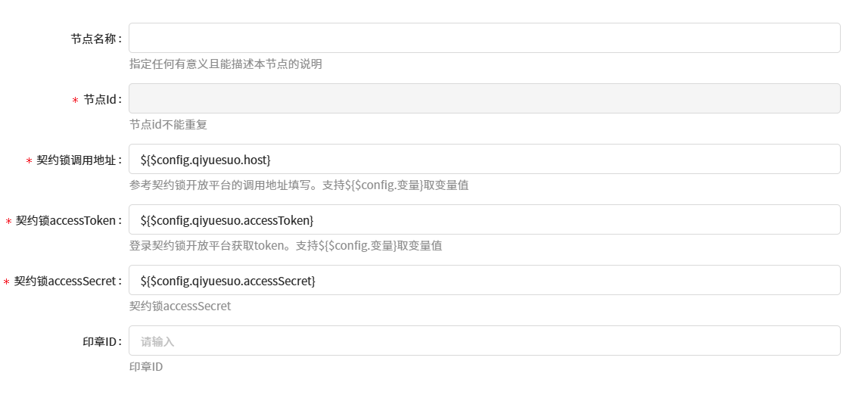This screenshot has height=395, width=868.
Task: Click the red asterisk beside 契约锁调用地址
Action: click(x=29, y=161)
